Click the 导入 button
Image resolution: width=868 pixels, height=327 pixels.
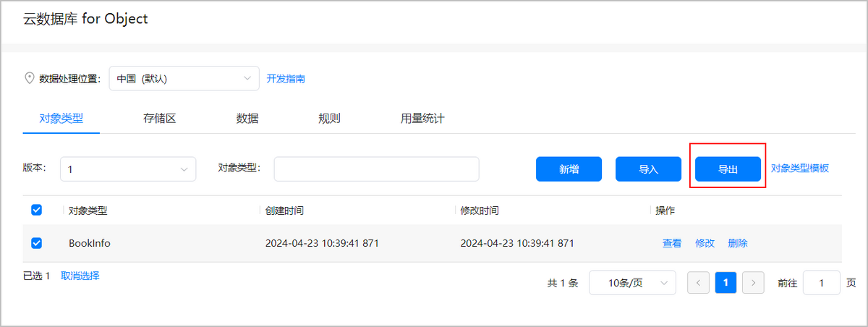tap(648, 169)
